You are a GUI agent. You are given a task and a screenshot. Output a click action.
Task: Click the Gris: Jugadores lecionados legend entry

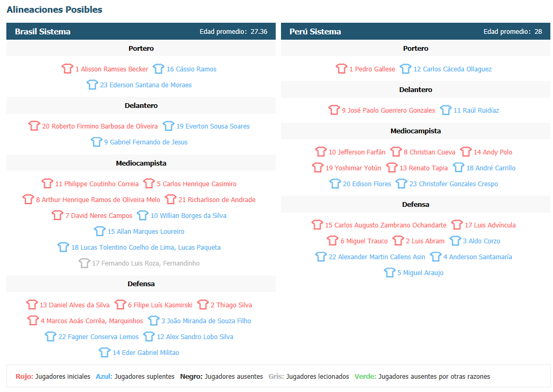309,377
